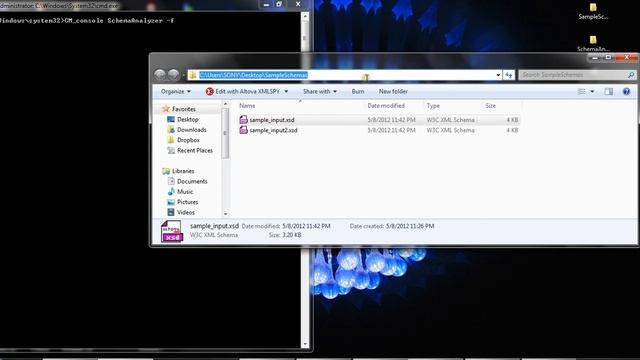Expand the Edit with XMLSPY dropdown arrow
Screen dimensions: 640x360
point(286,91)
